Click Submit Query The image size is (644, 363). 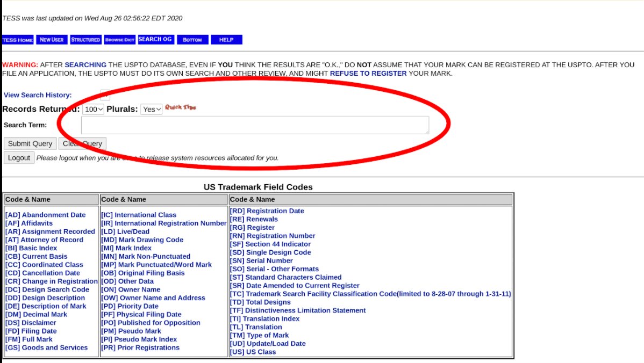(x=30, y=143)
